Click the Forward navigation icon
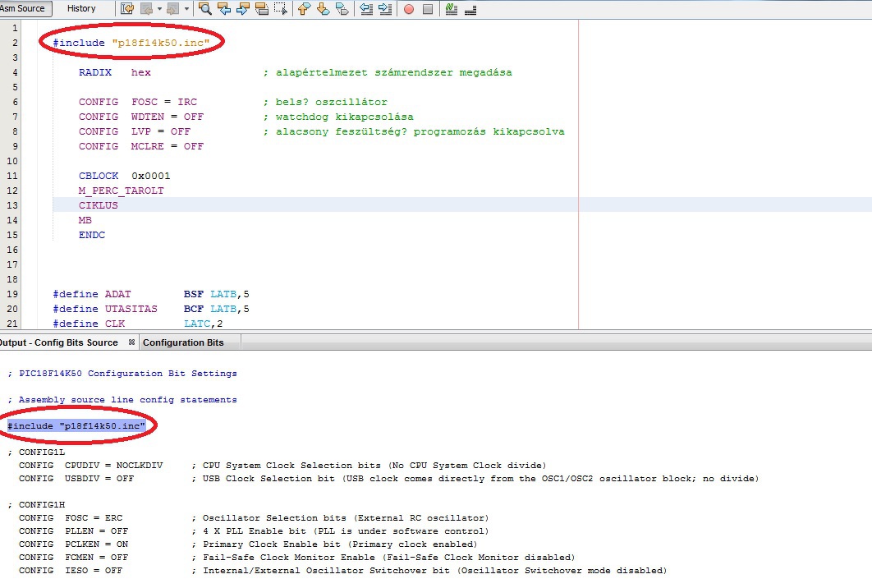872x588 pixels. [173, 9]
